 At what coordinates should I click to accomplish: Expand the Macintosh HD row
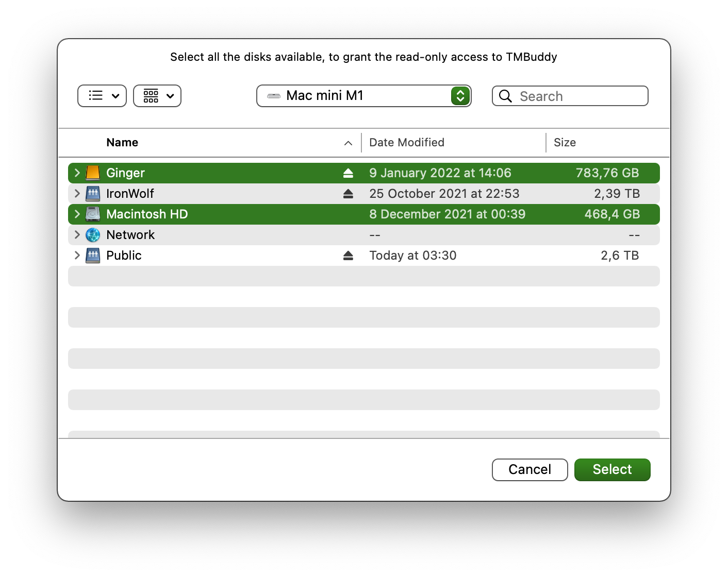[77, 214]
